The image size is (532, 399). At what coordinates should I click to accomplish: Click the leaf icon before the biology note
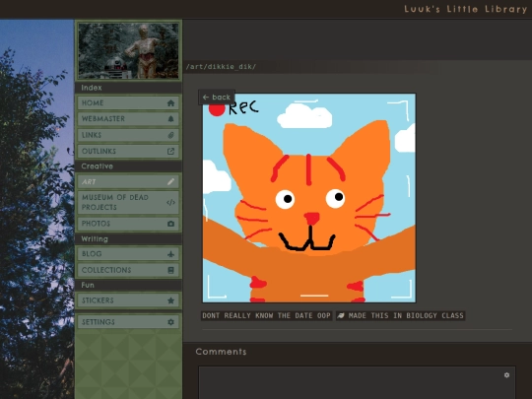[x=341, y=315]
